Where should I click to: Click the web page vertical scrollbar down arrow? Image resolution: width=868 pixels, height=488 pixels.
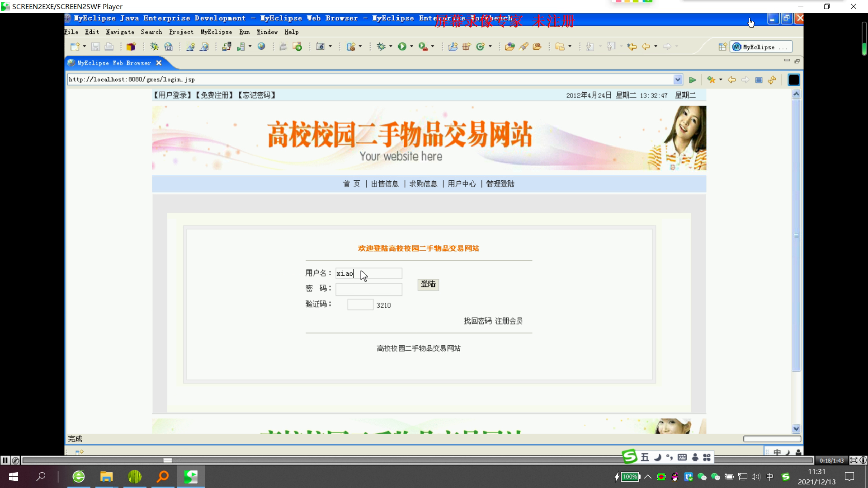click(797, 429)
